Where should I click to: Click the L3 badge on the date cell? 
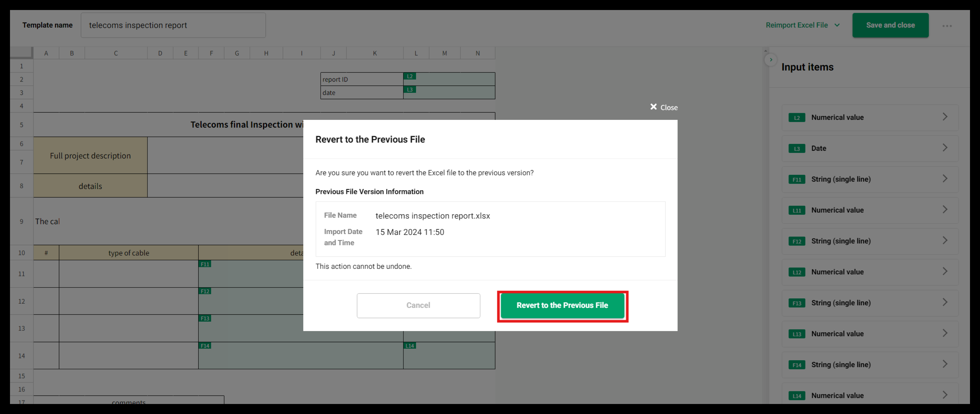coord(410,90)
